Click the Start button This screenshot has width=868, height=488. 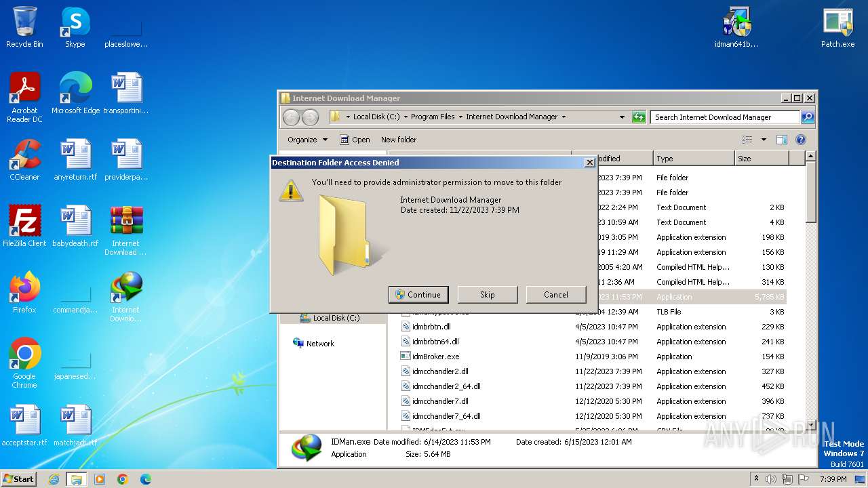(19, 479)
